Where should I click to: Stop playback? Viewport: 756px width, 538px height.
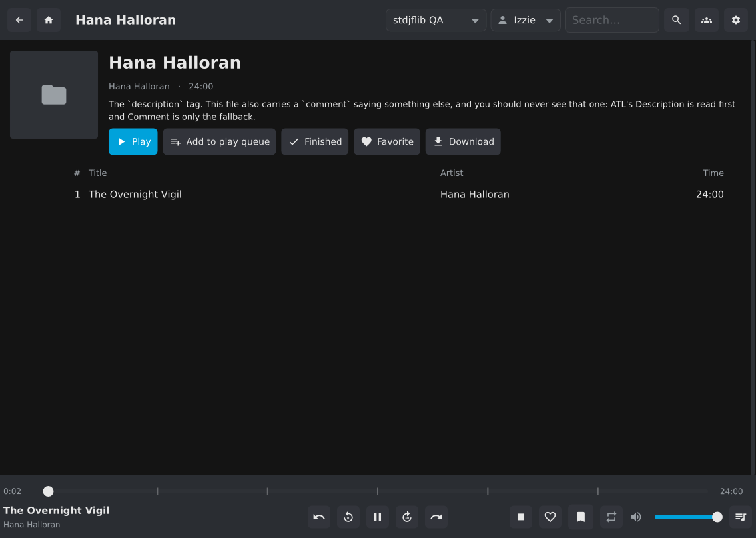521,517
